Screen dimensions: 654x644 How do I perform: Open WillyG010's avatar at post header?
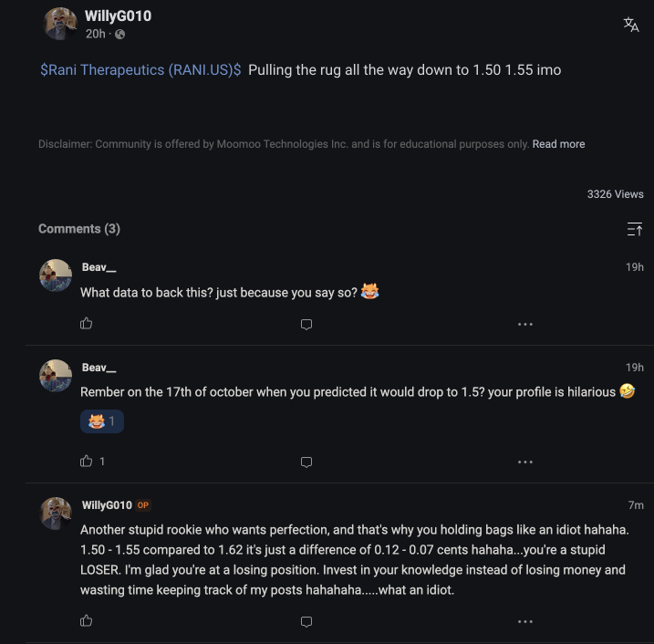[60, 24]
